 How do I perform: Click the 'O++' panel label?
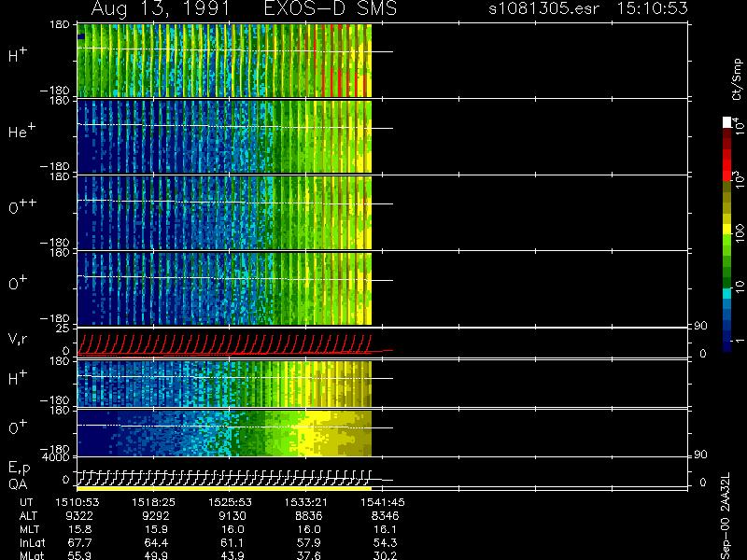point(22,206)
